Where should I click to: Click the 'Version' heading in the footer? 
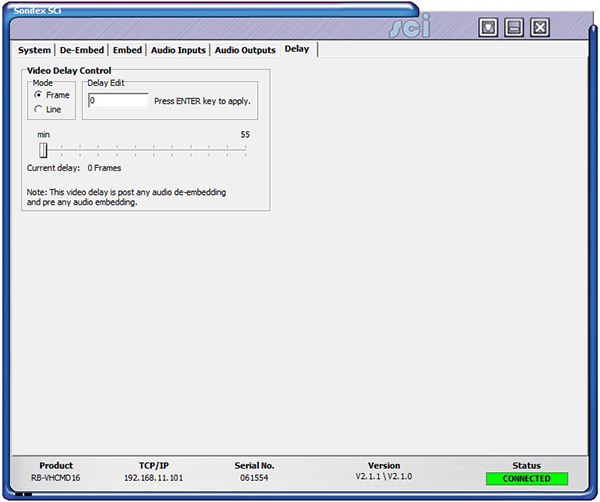[384, 466]
